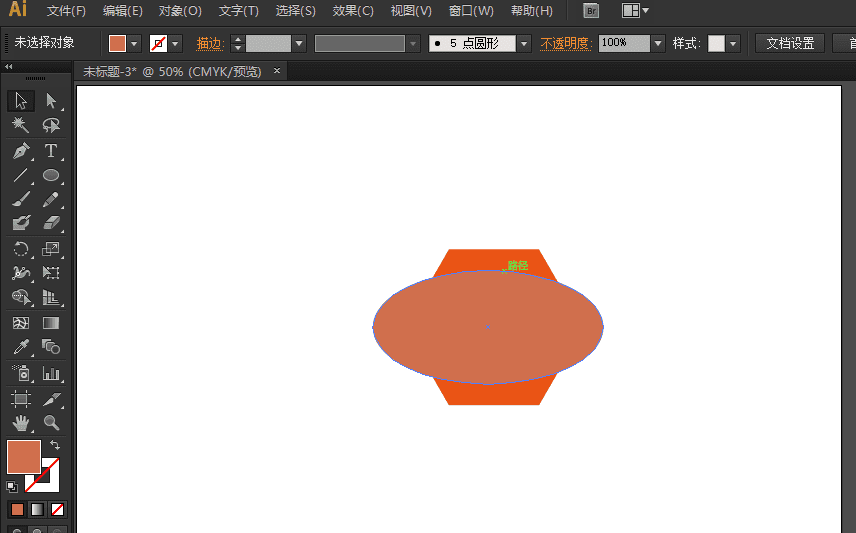Reset to default fill and stroke

click(11, 486)
